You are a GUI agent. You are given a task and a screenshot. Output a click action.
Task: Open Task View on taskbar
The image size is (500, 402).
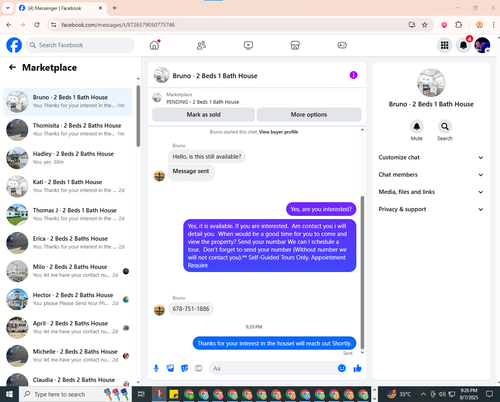[141, 394]
